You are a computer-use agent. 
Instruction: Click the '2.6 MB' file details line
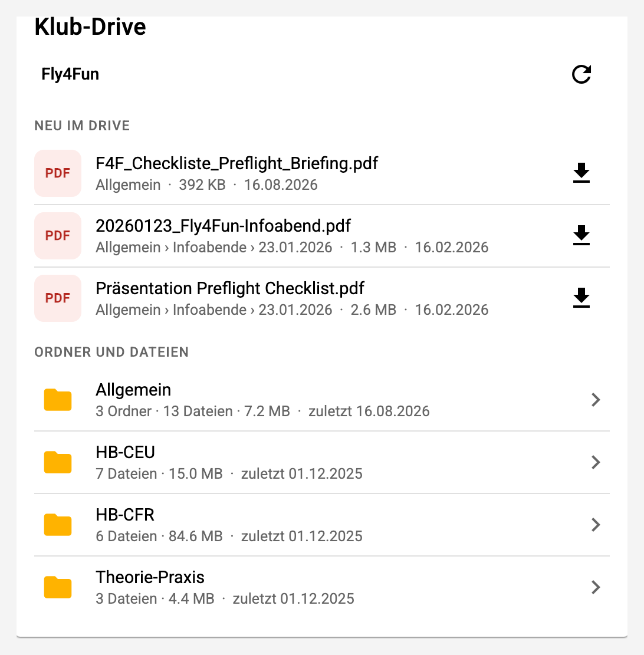coord(292,310)
